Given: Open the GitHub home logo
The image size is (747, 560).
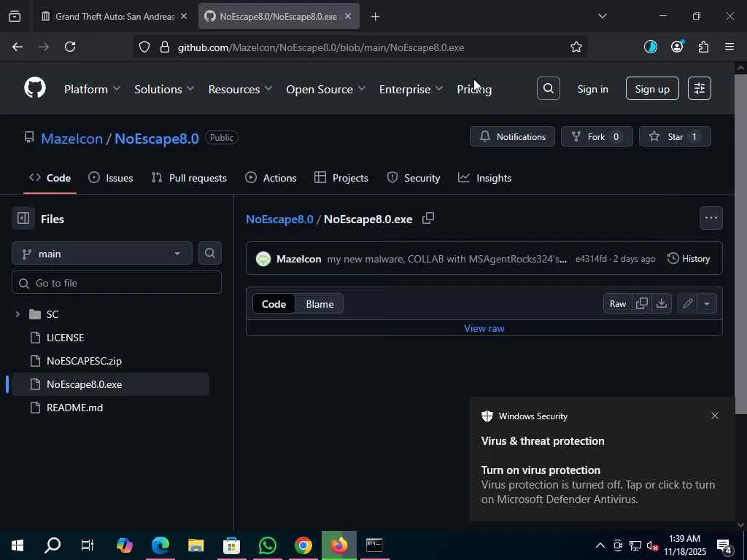Looking at the screenshot, I should pos(35,88).
